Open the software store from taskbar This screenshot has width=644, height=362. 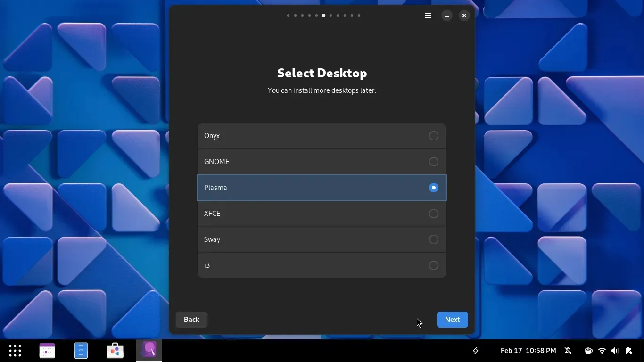(115, 351)
